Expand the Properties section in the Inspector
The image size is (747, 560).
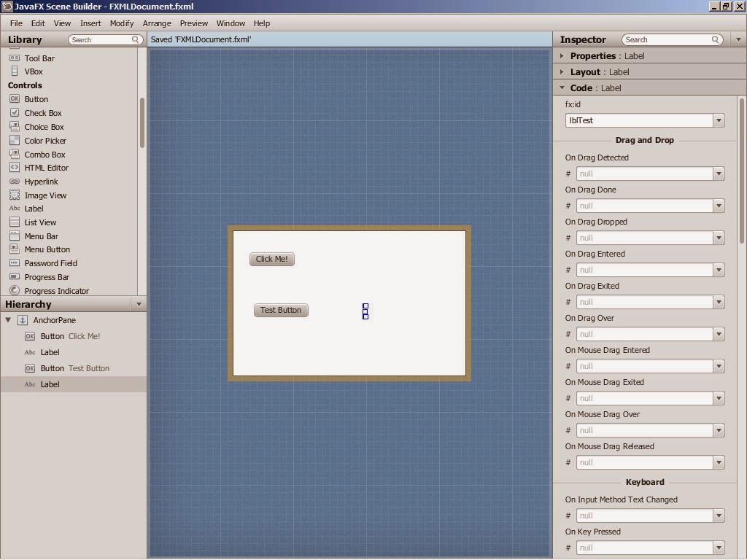[x=562, y=55]
